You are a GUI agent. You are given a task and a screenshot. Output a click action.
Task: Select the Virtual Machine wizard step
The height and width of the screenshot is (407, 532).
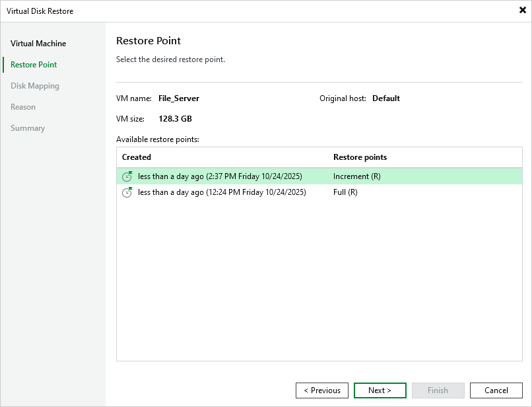point(38,44)
